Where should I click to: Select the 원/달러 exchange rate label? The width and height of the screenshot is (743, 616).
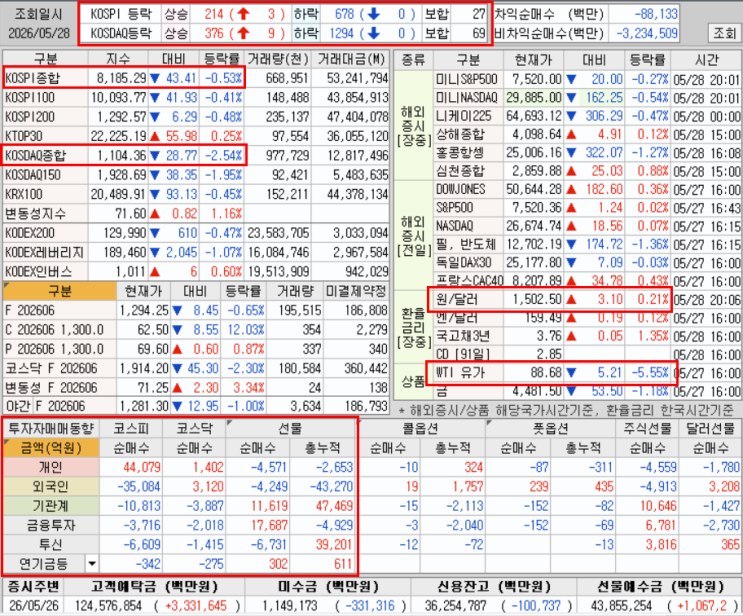click(x=457, y=299)
